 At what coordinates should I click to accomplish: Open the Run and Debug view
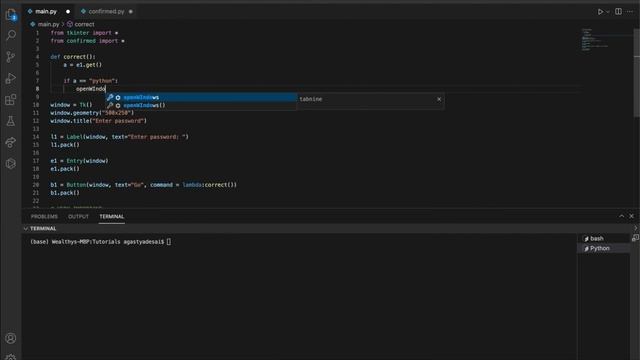[11, 78]
